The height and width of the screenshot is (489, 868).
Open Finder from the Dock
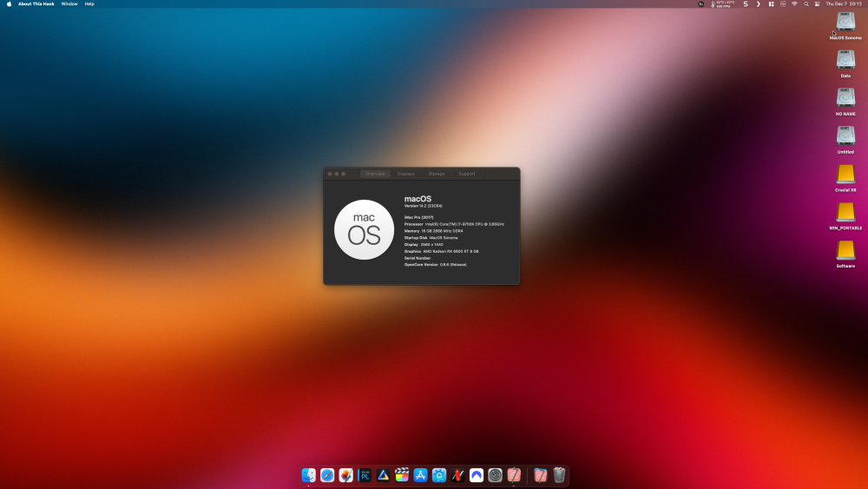pos(308,475)
